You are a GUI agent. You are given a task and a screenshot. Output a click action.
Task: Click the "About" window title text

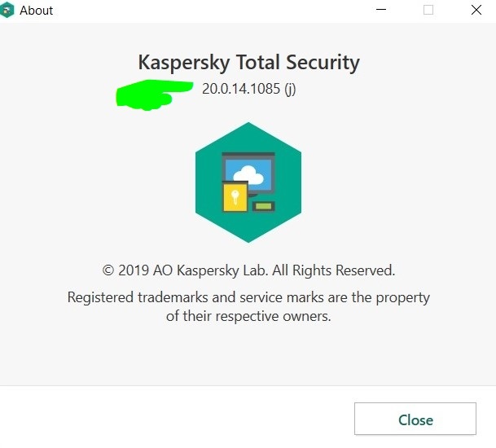click(37, 11)
